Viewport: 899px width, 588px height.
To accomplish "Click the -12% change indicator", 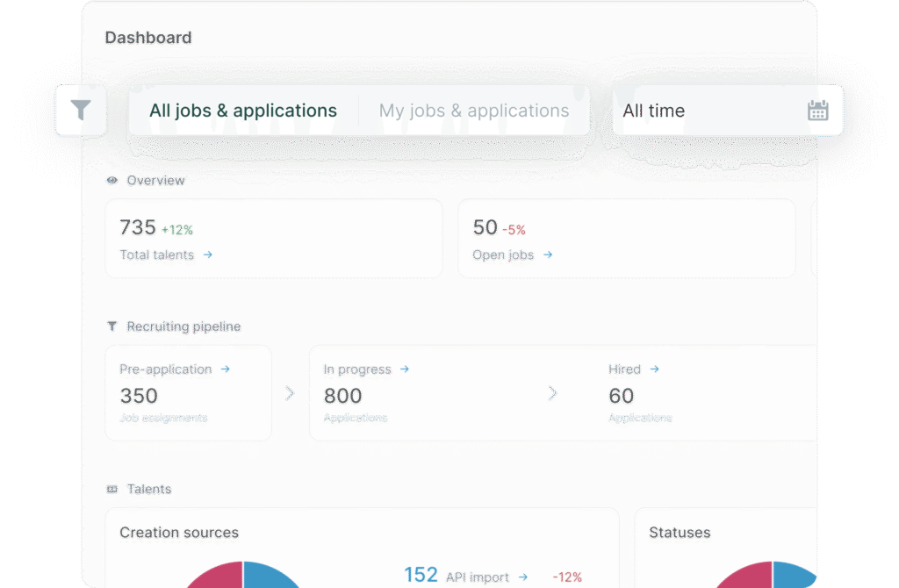I will 567,577.
